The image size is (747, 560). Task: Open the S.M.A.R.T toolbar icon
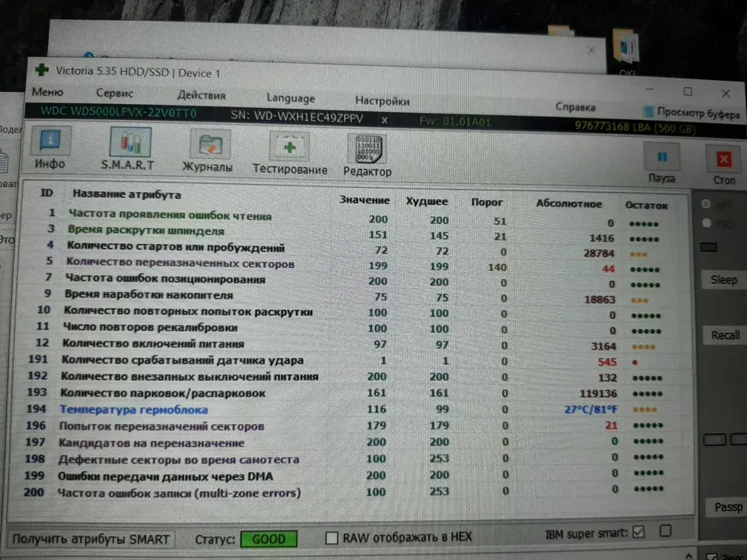coord(129,149)
